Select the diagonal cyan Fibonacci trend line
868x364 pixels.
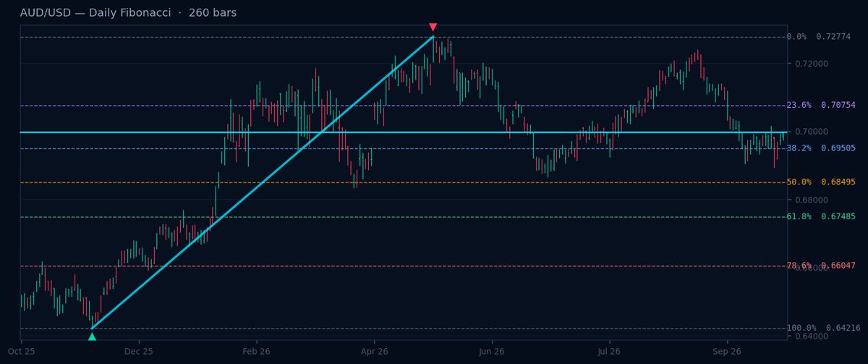pyautogui.click(x=262, y=182)
